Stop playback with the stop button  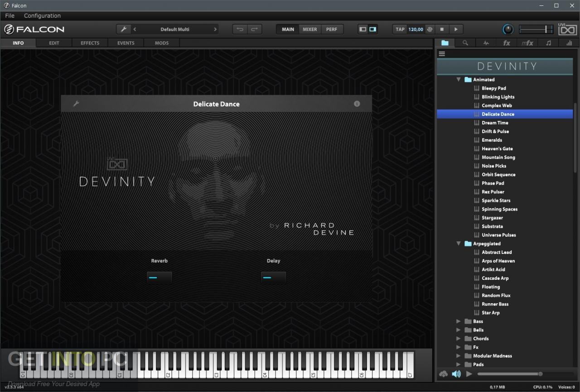click(442, 29)
